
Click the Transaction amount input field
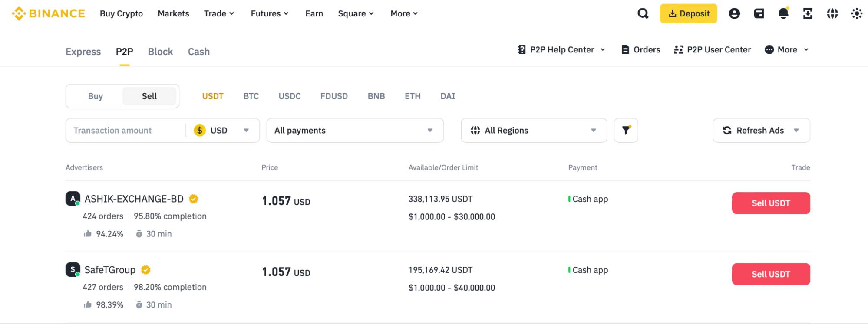(x=125, y=130)
